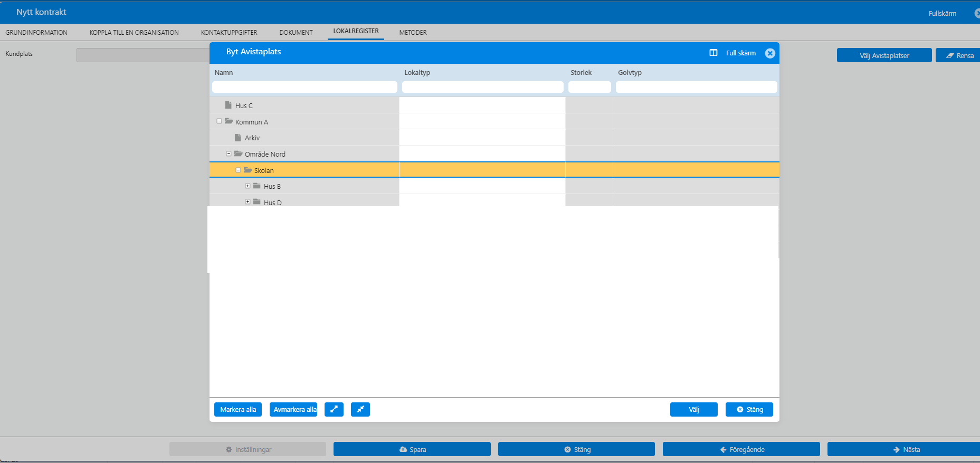Open the Grundinformation tab
The height and width of the screenshot is (463, 980).
(x=36, y=32)
